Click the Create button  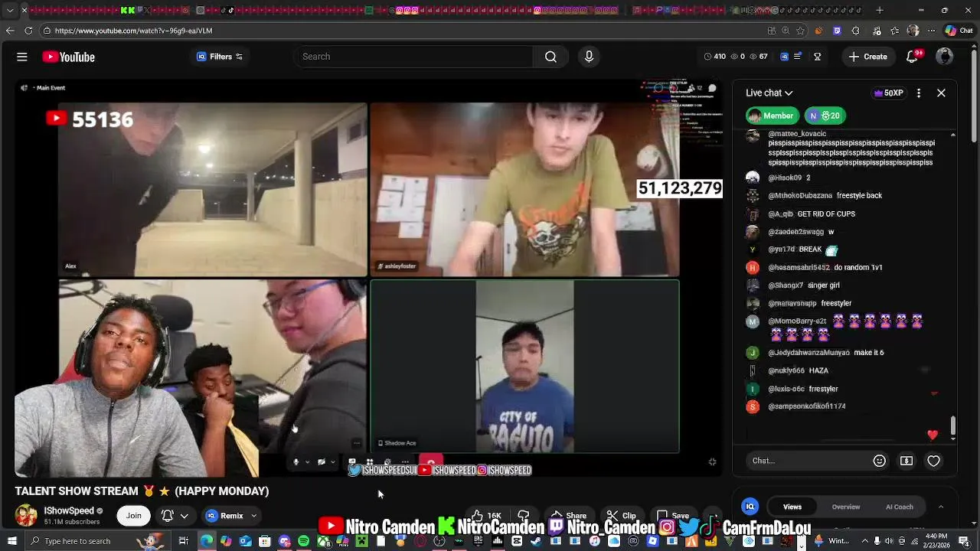[x=867, y=57]
